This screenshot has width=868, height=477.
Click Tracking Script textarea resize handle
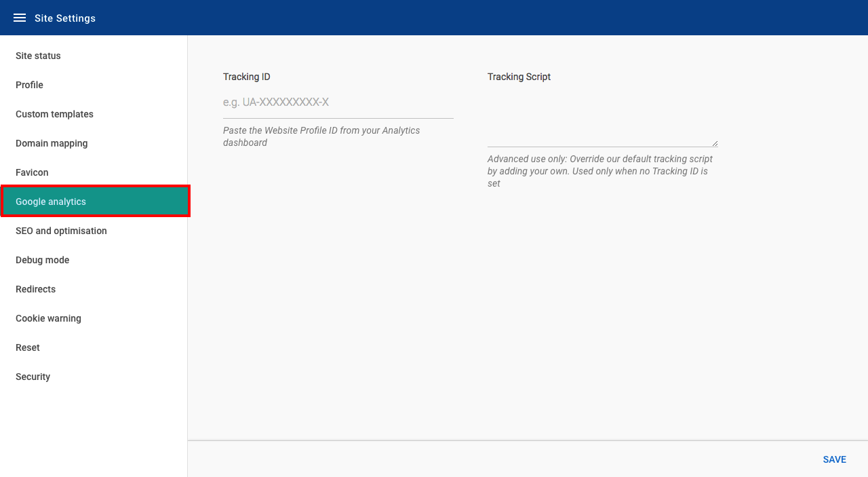pos(715,143)
